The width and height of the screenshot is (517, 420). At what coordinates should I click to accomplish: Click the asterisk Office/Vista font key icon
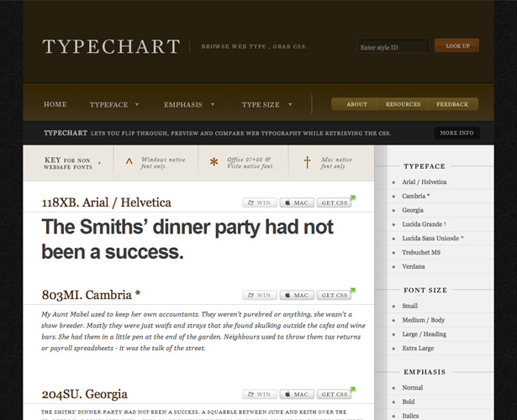coord(214,162)
